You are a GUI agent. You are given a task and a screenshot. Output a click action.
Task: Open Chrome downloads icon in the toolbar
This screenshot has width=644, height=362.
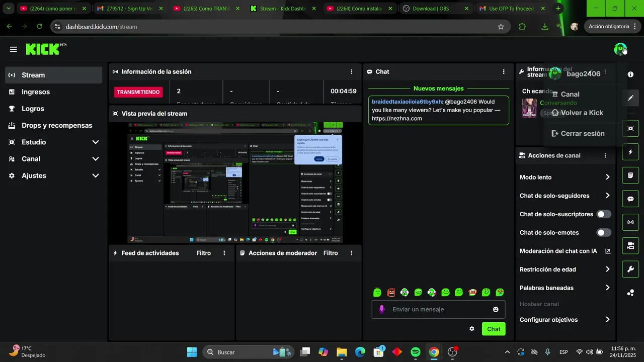coord(544,27)
